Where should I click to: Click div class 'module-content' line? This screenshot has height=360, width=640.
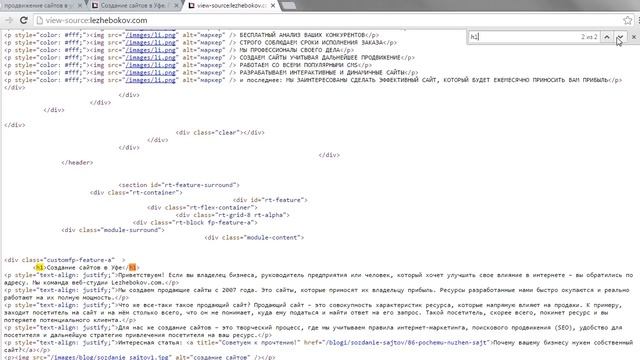pos(254,238)
